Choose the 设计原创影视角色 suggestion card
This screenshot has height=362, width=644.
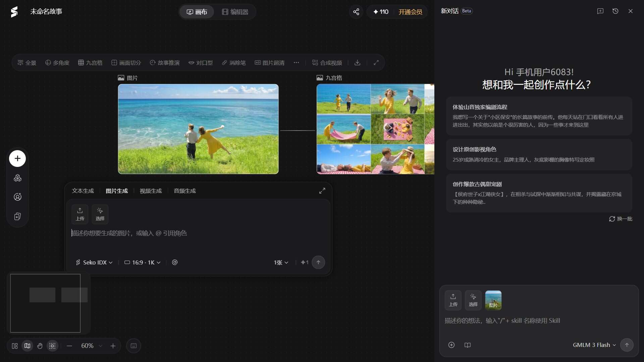(539, 155)
